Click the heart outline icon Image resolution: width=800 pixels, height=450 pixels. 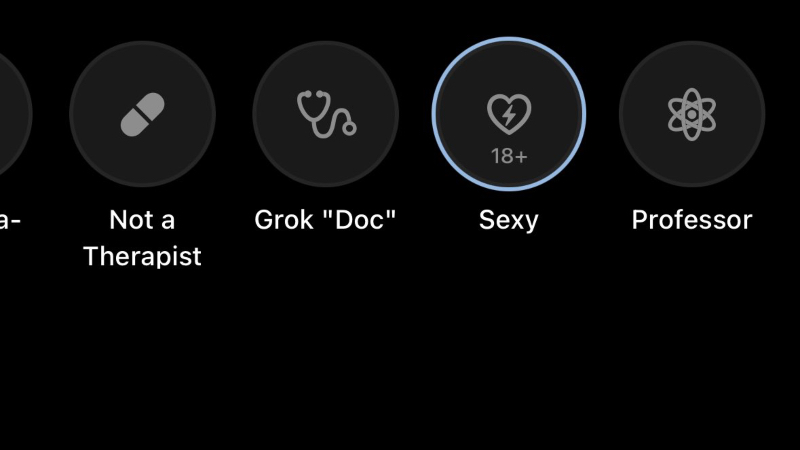click(x=509, y=114)
